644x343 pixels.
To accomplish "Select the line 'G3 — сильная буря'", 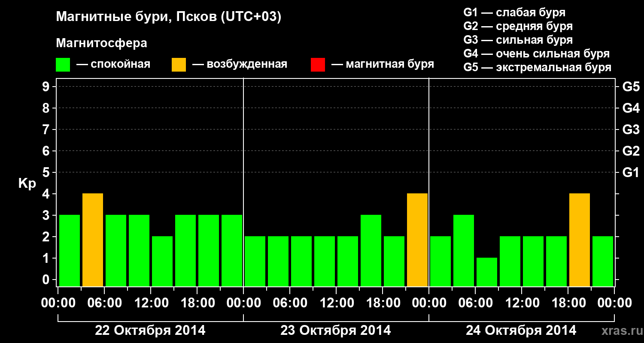I will click(x=518, y=40).
